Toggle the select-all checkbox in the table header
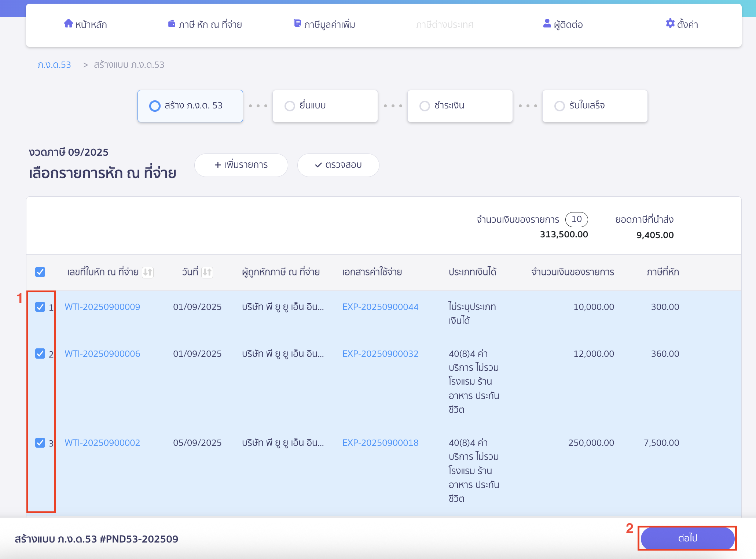Viewport: 756px width, 559px height. tap(40, 272)
